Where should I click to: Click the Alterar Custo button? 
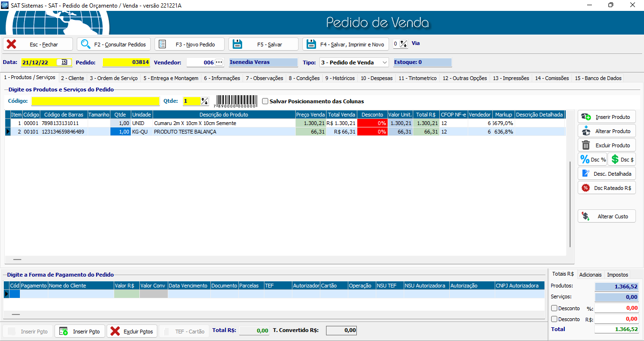607,216
